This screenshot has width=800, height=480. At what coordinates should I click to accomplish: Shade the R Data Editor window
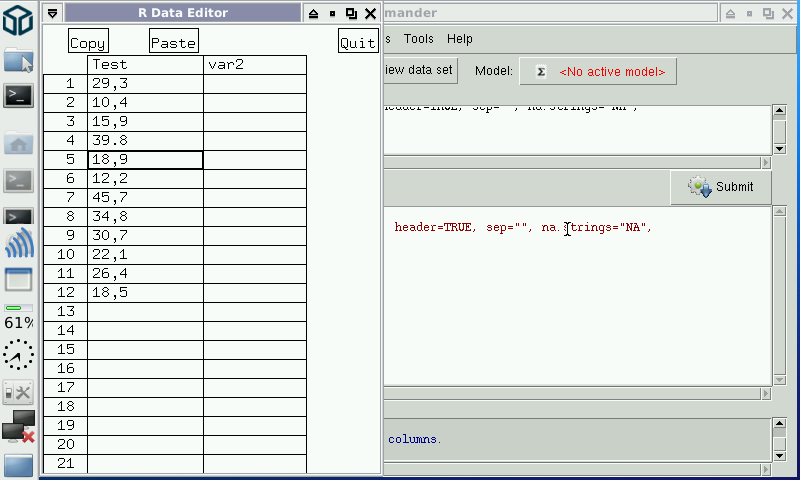tap(313, 14)
